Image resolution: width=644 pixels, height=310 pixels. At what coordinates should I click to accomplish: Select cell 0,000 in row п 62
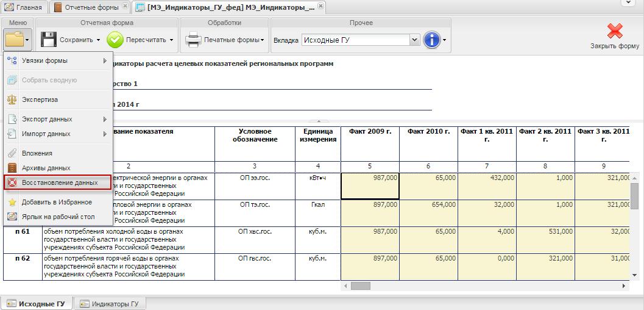(487, 267)
